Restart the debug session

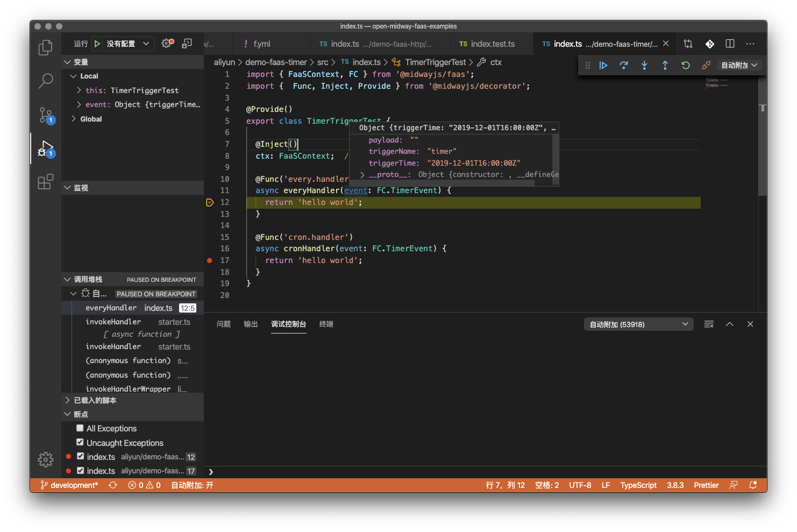(x=686, y=65)
